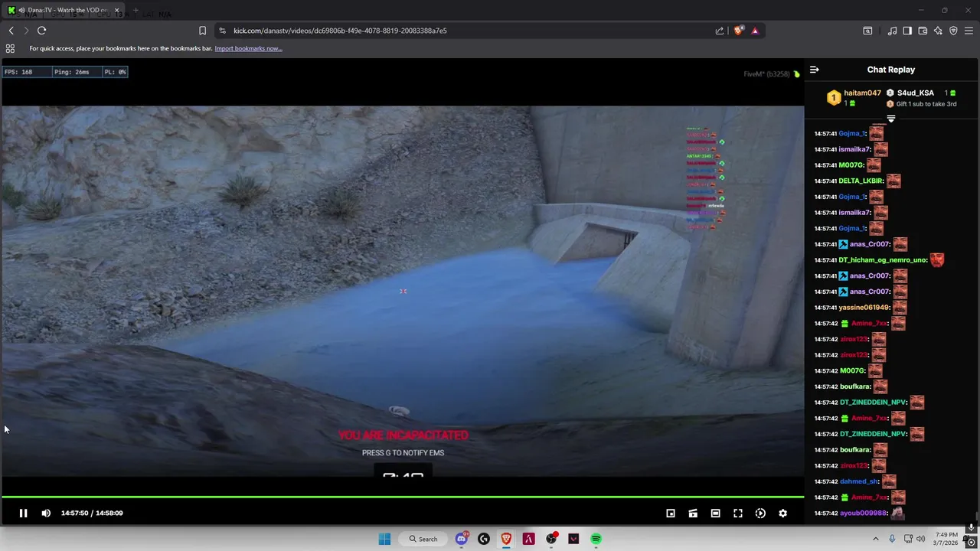The width and height of the screenshot is (980, 551).
Task: Show hidden system tray icons
Action: click(x=876, y=539)
